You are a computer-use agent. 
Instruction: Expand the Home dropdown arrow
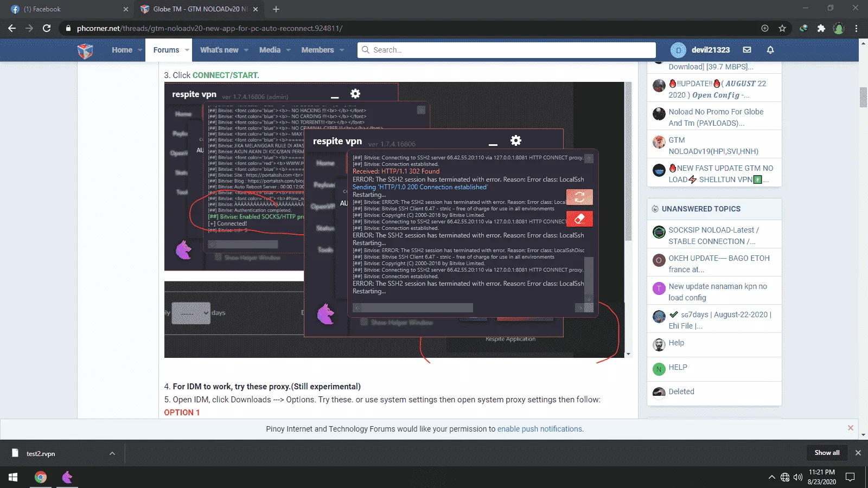140,50
